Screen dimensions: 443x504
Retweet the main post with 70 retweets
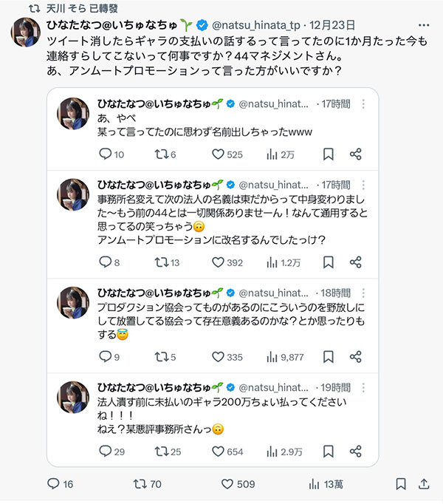[x=140, y=484]
